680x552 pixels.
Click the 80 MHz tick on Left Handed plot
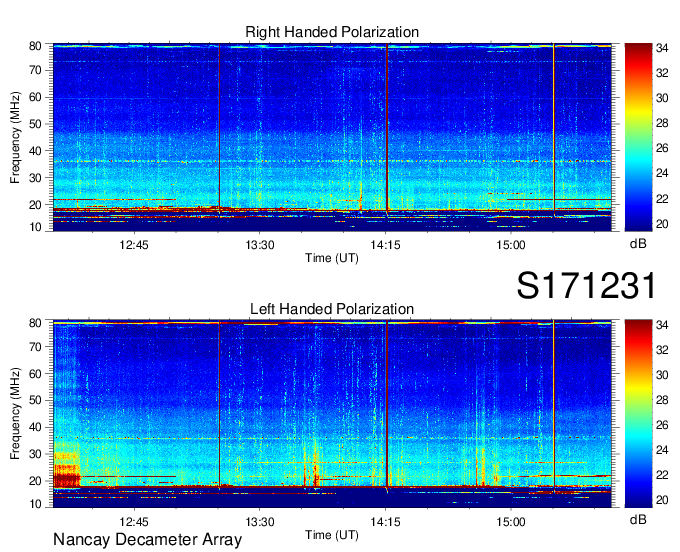coord(35,323)
